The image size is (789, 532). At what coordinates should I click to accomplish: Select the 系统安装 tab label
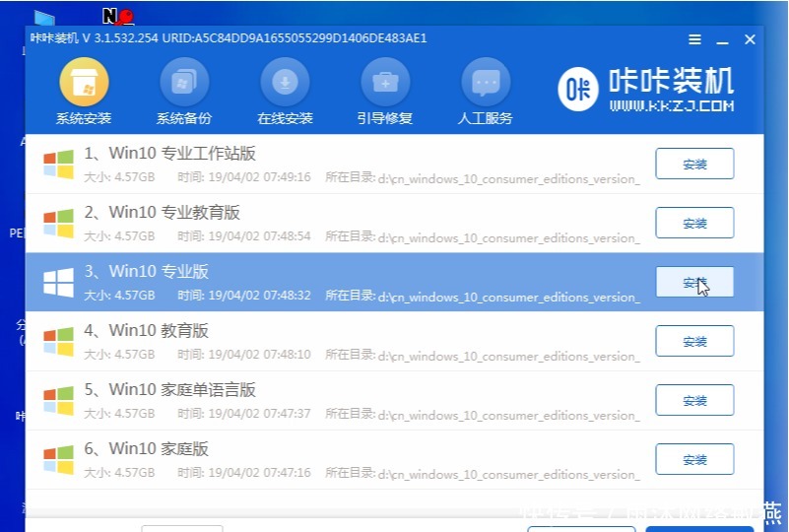click(x=84, y=118)
